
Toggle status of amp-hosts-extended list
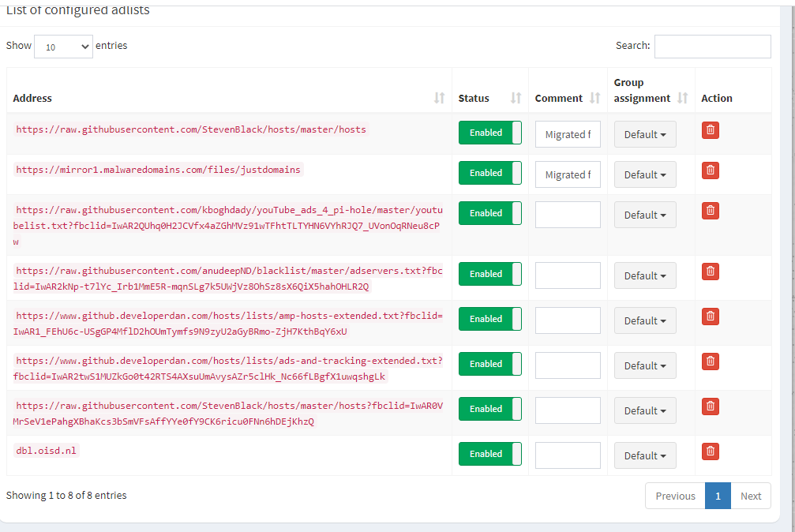[x=489, y=319]
